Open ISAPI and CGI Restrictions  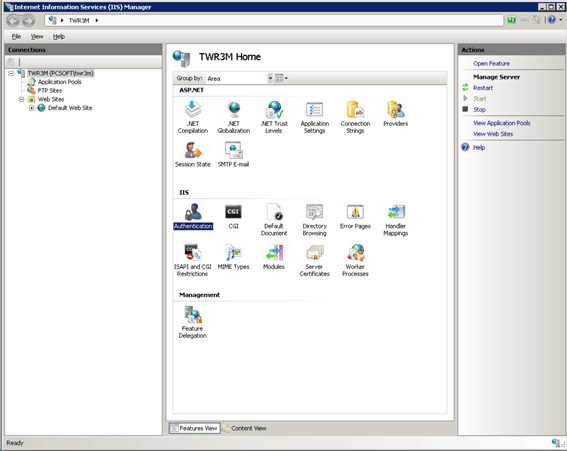(x=193, y=260)
